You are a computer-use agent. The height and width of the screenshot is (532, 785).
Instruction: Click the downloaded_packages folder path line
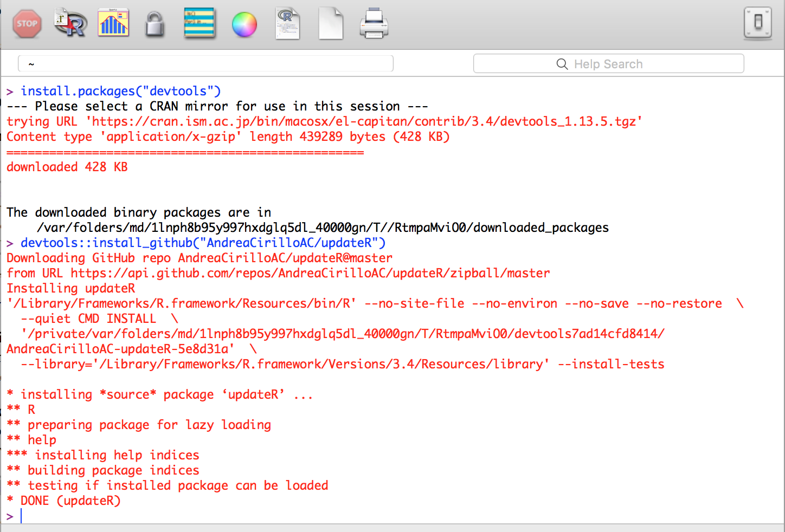point(323,228)
